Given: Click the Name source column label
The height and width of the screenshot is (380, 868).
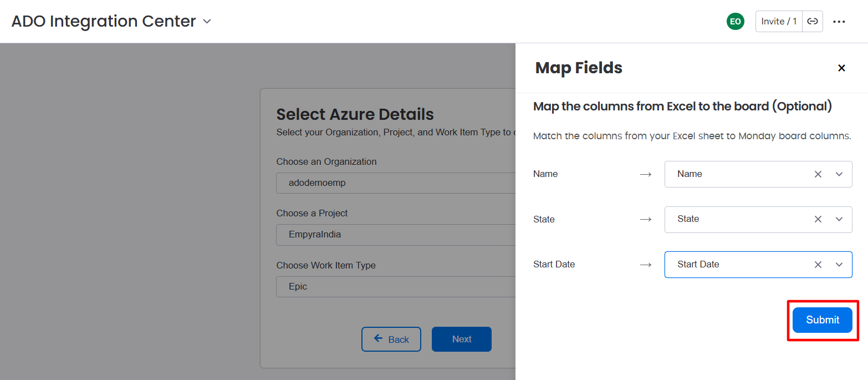Looking at the screenshot, I should [x=545, y=174].
